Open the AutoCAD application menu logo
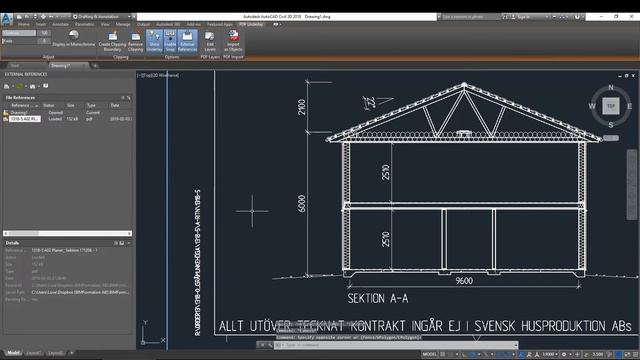The height and width of the screenshot is (360, 640). pyautogui.click(x=6, y=19)
